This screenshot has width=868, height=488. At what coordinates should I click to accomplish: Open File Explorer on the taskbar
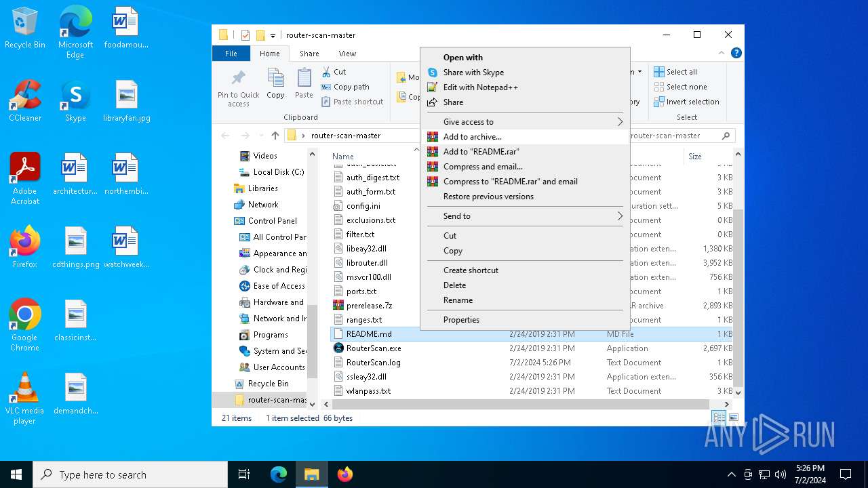[x=311, y=474]
